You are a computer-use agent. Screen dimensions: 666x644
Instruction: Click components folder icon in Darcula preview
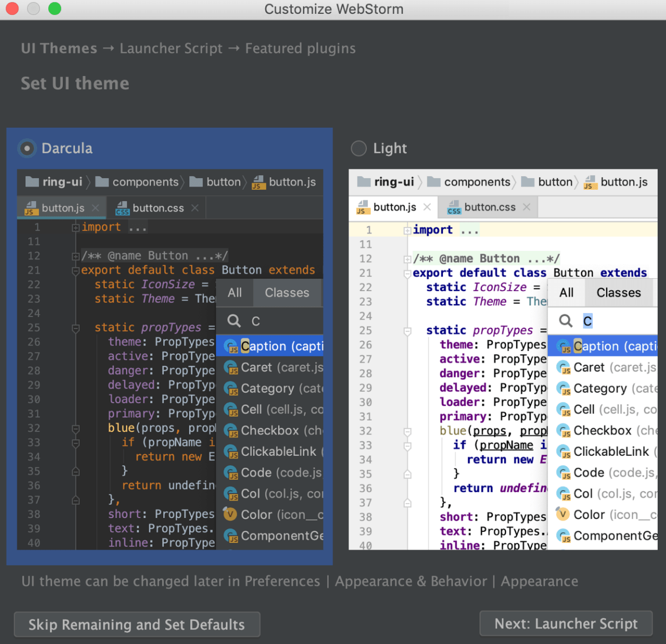[x=102, y=182]
